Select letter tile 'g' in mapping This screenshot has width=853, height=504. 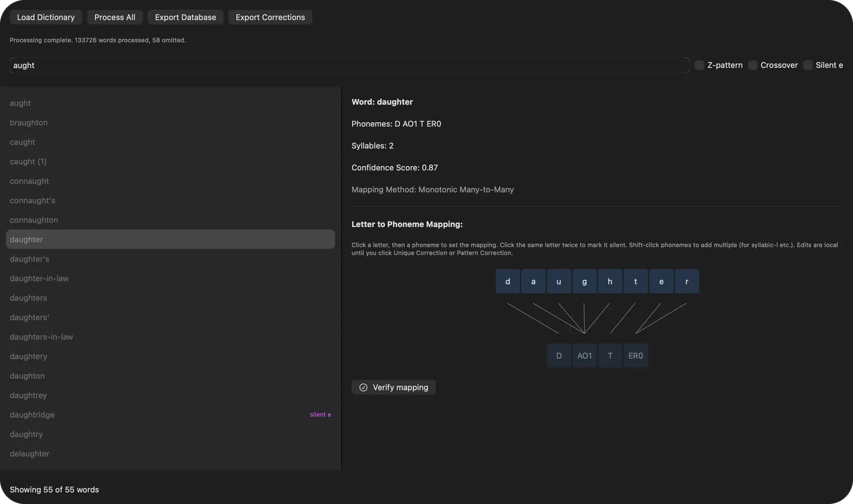(x=584, y=281)
